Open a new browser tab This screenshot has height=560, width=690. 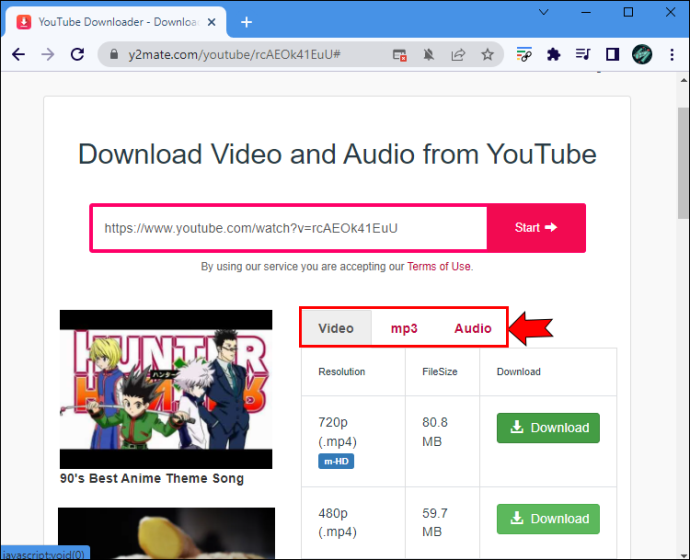tap(246, 22)
